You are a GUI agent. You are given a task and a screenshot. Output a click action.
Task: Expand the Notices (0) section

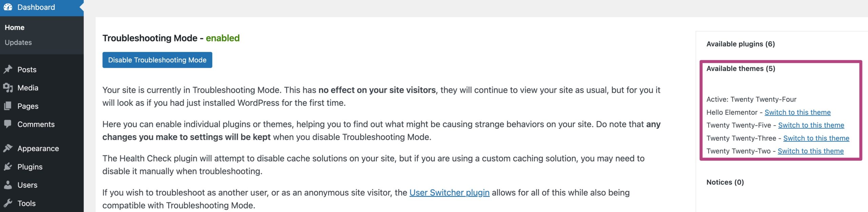pyautogui.click(x=725, y=182)
